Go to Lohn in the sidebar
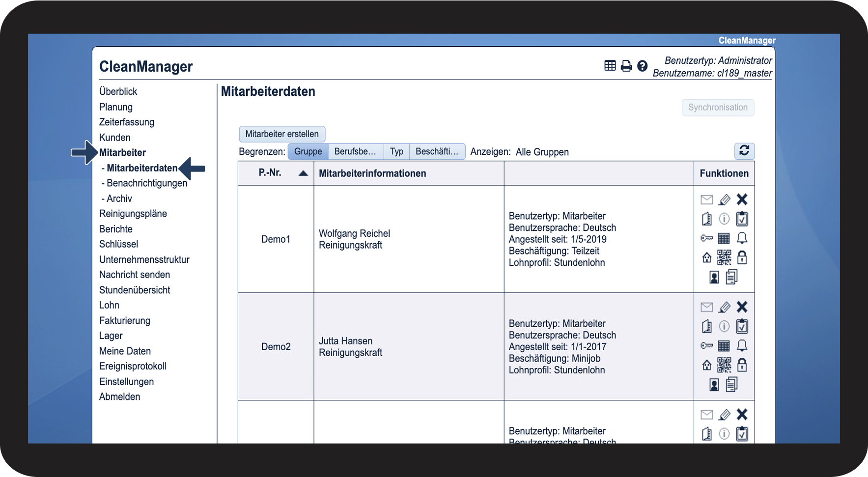 (109, 305)
